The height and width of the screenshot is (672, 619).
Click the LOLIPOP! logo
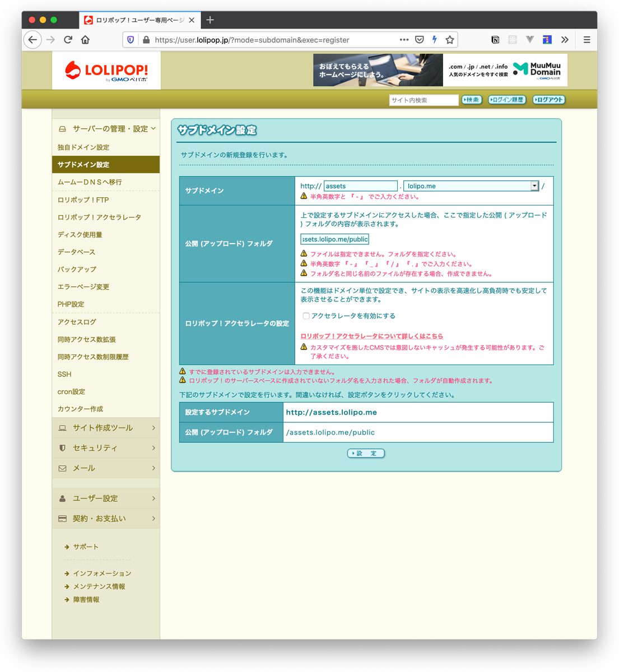105,69
